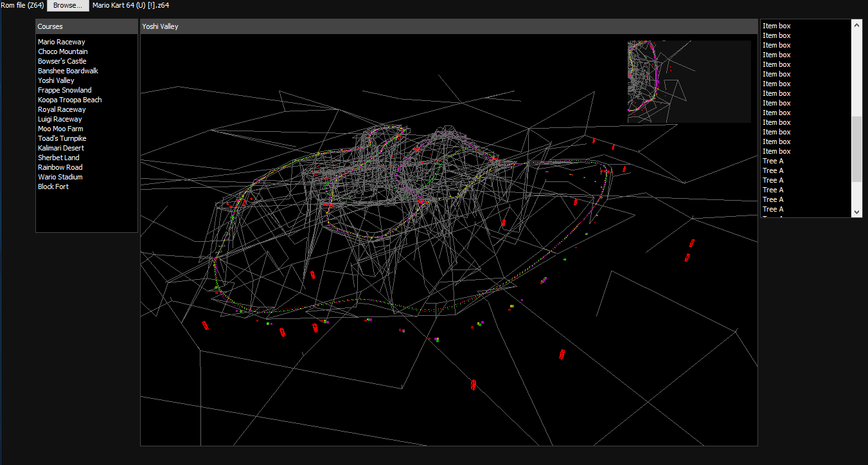Screen dimensions: 868x465
Task: Select Wario Stadium course
Action: tap(60, 177)
